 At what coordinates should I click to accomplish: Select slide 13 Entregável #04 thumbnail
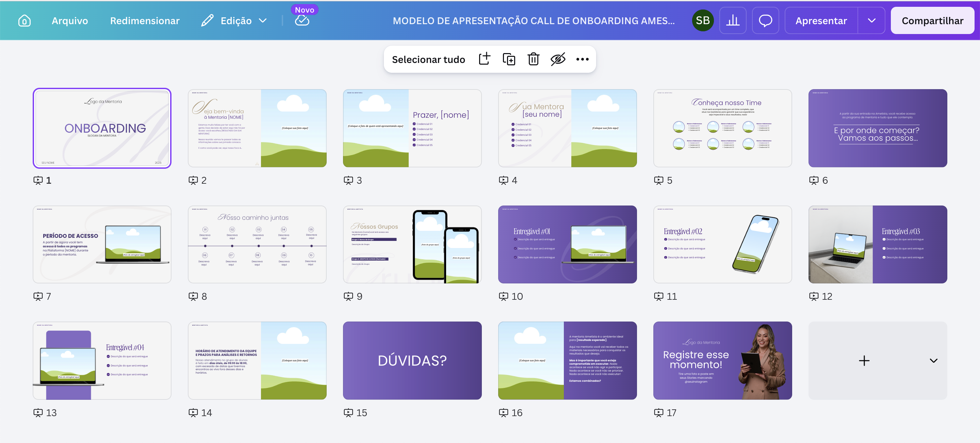pos(102,360)
